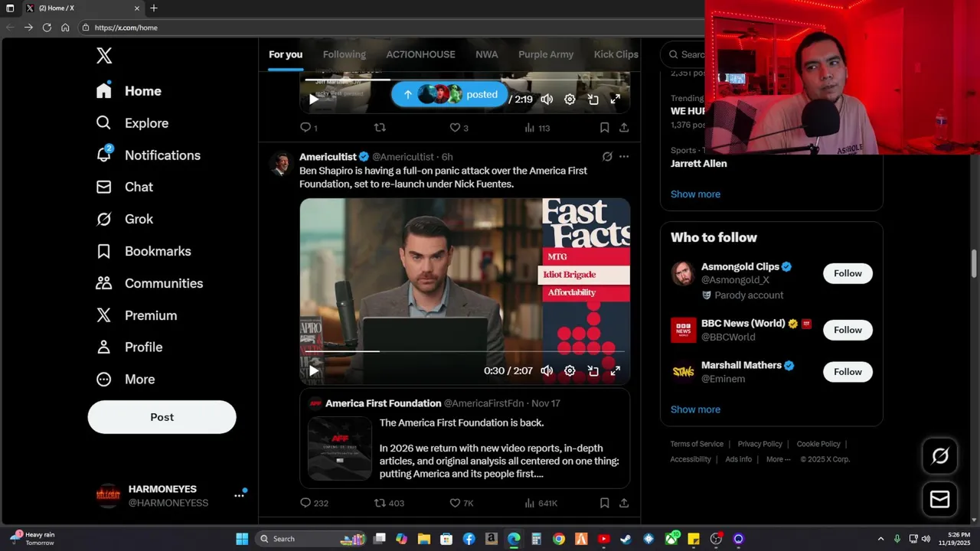Open Premium in the sidebar

136,315
